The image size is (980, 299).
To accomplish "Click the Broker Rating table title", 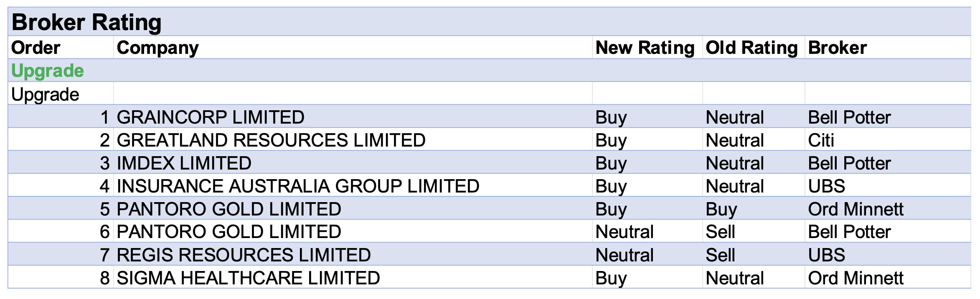I will 86,22.
